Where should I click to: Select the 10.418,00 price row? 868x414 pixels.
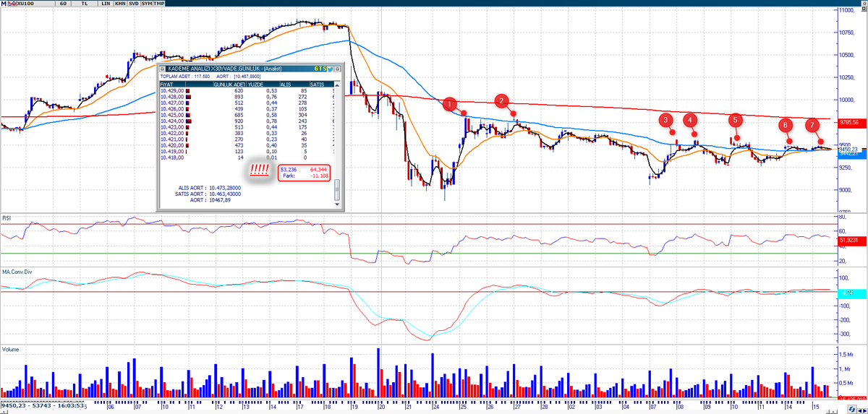click(x=247, y=158)
